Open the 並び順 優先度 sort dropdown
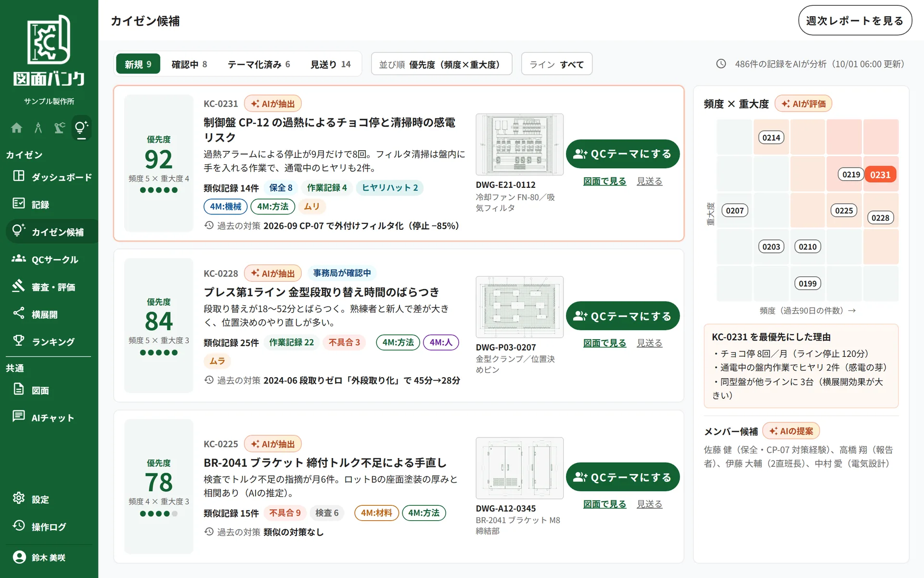This screenshot has height=578, width=924. (x=441, y=64)
